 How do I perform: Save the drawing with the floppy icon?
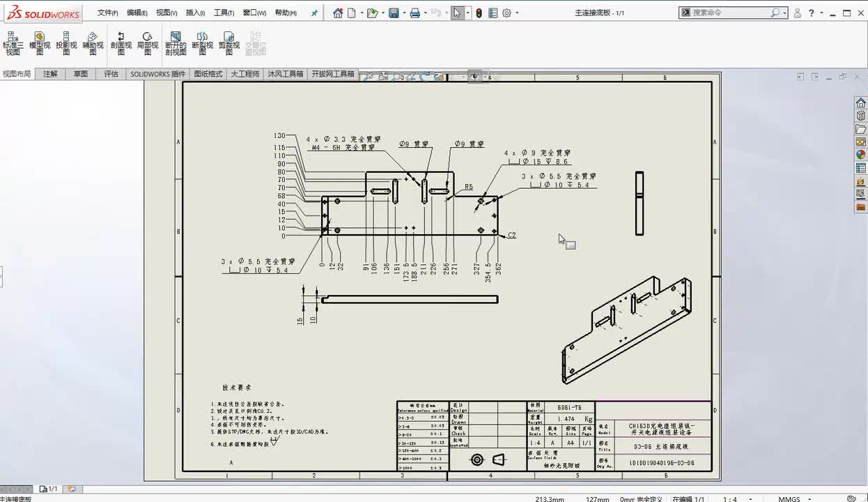coord(394,13)
